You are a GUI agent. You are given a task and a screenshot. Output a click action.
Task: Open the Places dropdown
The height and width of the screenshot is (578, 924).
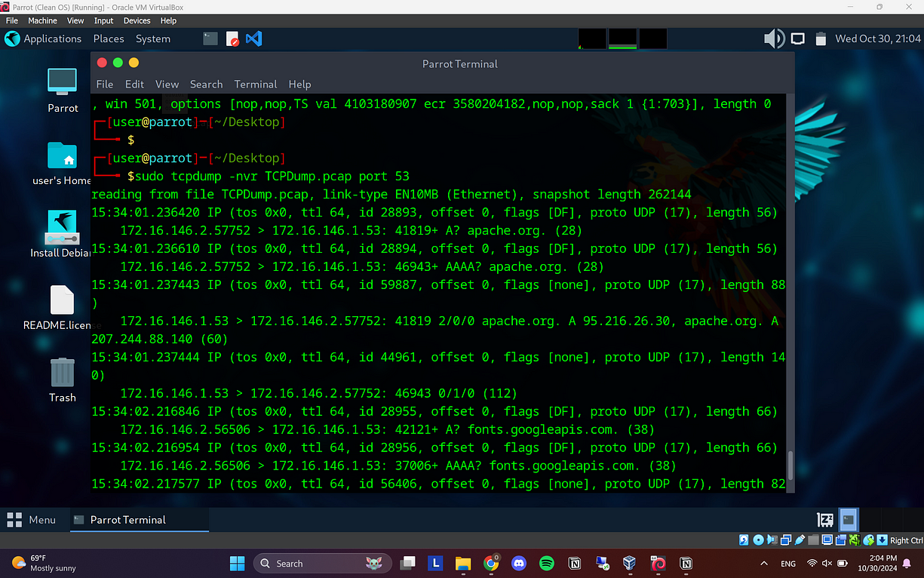click(108, 38)
